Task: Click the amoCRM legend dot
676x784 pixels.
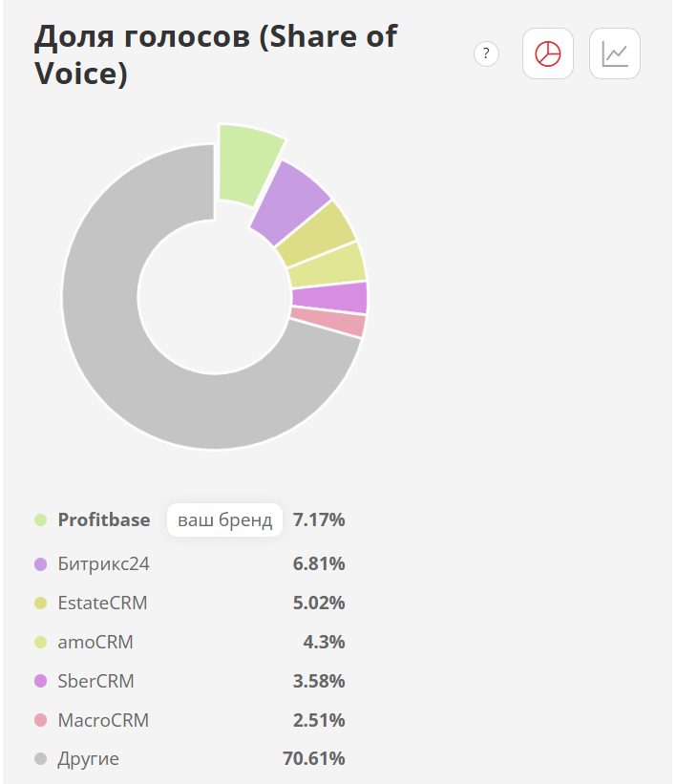Action: click(40, 643)
